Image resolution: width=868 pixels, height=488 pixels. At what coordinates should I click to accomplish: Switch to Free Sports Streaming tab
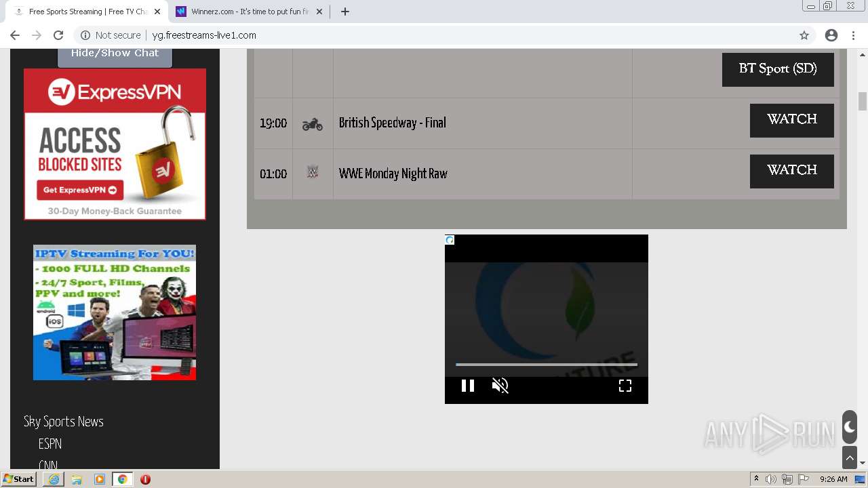pyautogui.click(x=87, y=12)
